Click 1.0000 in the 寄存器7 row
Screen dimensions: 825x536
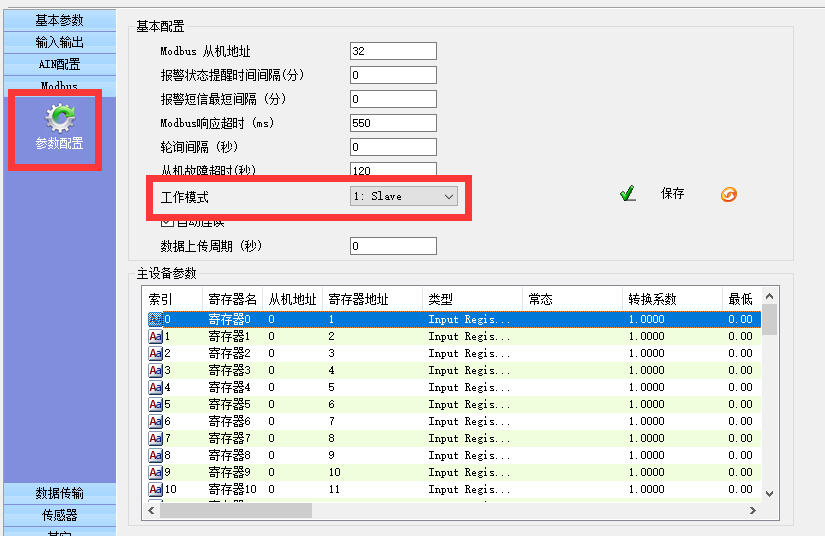tap(647, 439)
